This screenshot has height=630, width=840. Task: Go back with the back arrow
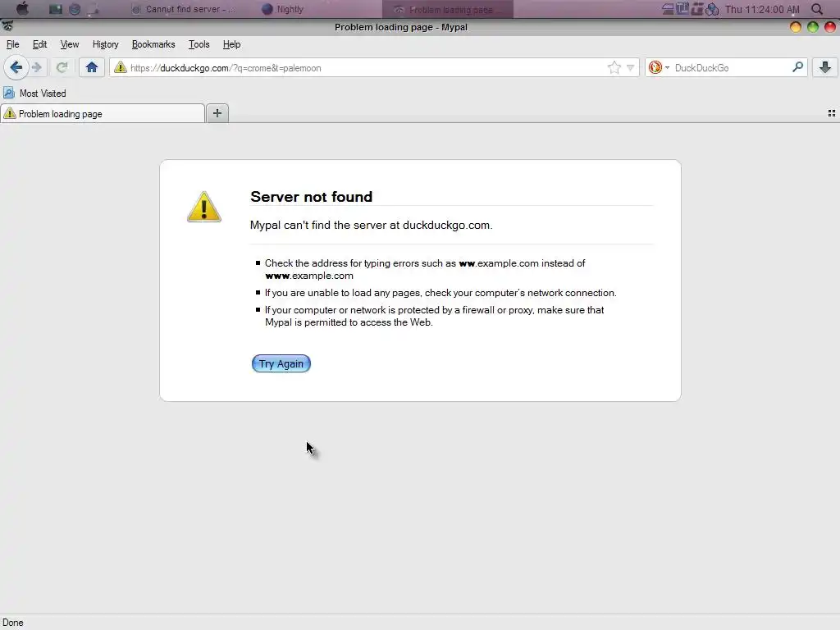coord(16,67)
